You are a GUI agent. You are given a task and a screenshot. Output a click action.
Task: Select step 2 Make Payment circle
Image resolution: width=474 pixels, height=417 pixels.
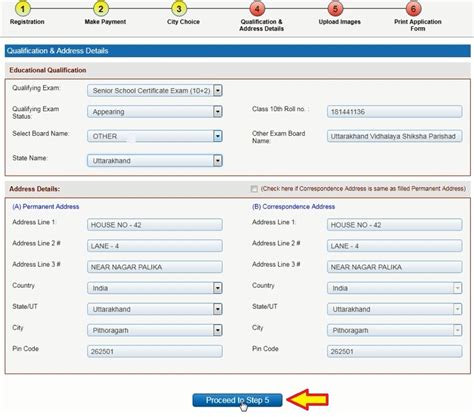click(x=101, y=8)
